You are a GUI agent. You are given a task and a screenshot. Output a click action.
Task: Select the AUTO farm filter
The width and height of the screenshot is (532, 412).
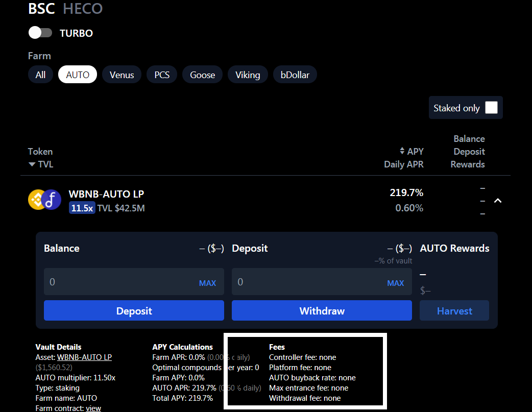coord(78,75)
